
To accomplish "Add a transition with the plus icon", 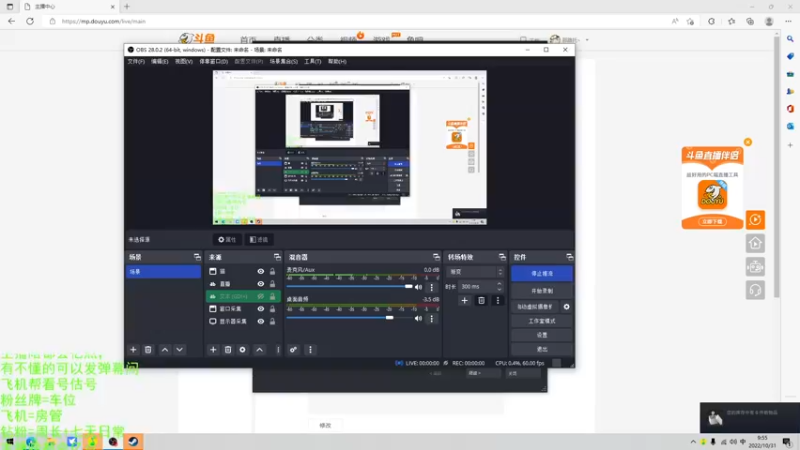I will pos(464,301).
